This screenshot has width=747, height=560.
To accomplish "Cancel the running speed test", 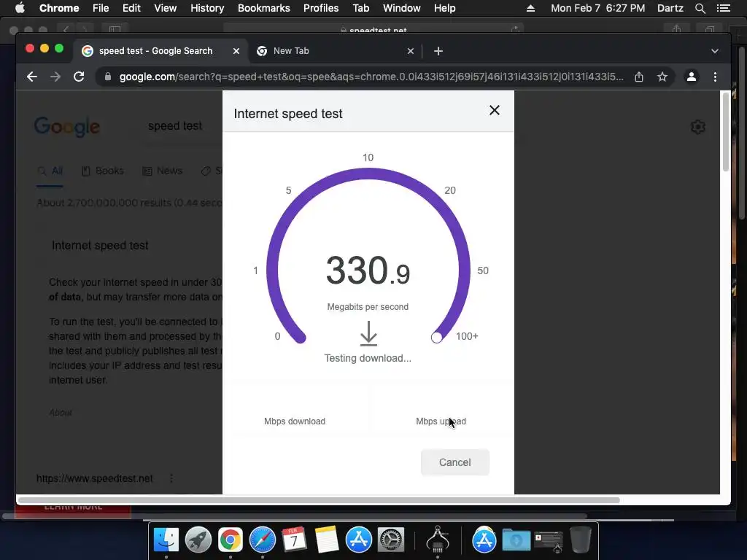I will point(455,462).
